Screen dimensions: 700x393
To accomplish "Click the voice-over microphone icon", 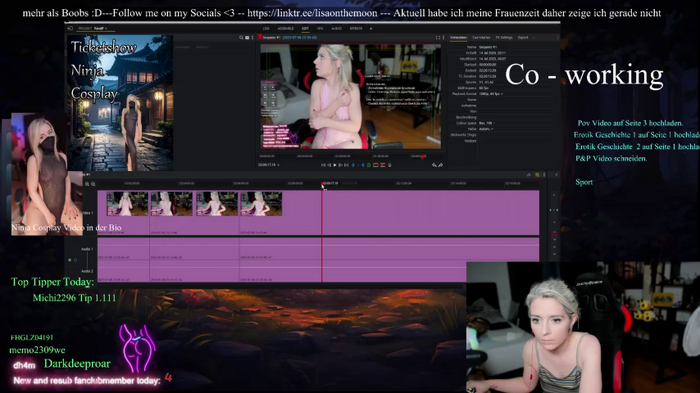I will (390, 165).
